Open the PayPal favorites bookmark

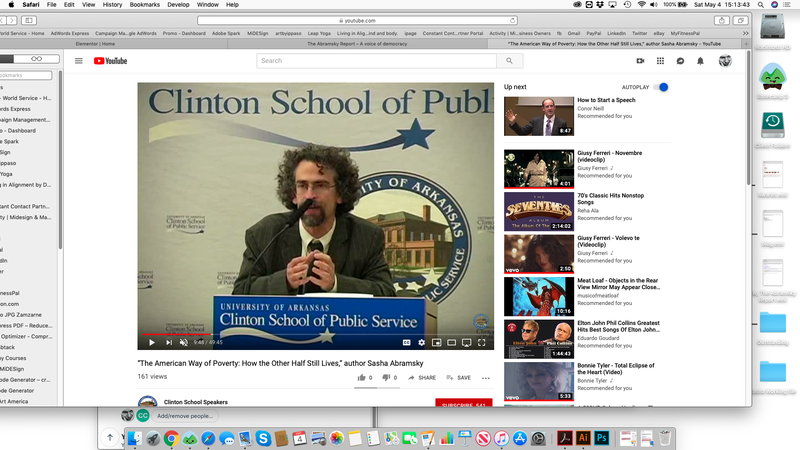point(594,33)
